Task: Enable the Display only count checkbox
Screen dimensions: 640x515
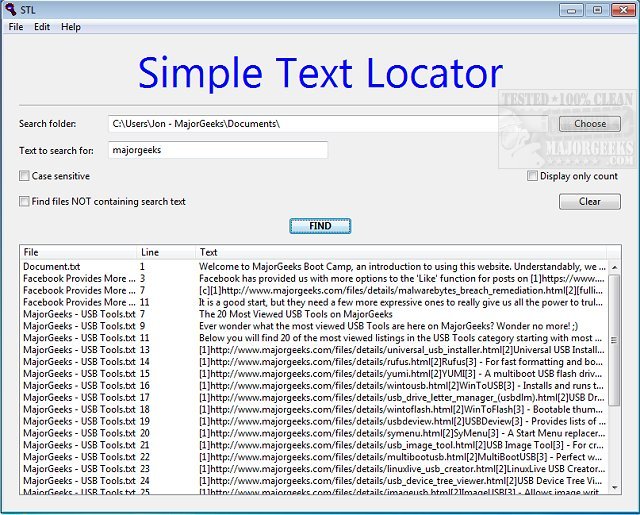Action: click(x=532, y=176)
